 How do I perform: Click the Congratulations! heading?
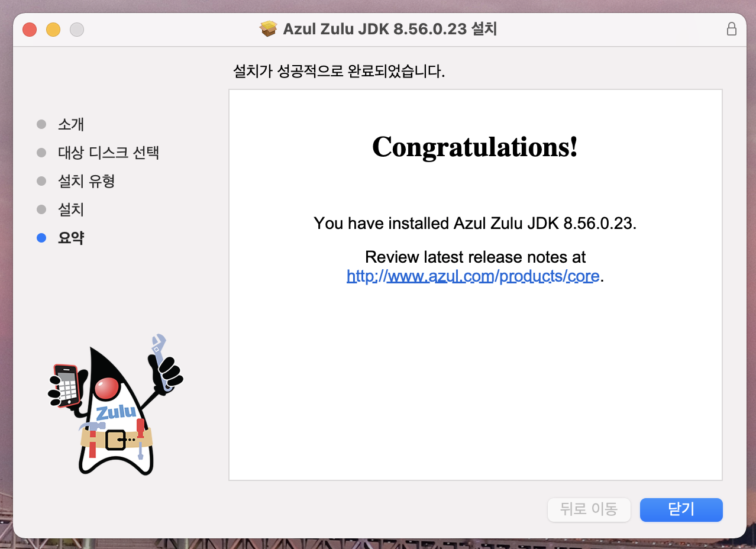coord(475,147)
